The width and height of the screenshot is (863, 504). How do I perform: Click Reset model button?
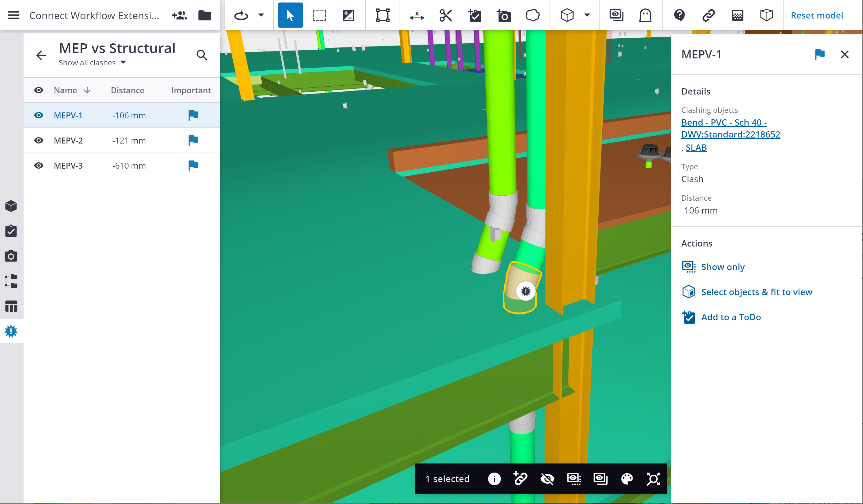click(x=816, y=15)
